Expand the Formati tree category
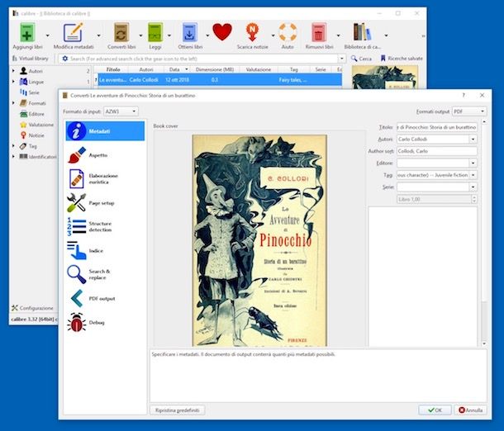This screenshot has height=431, width=504. 13,103
